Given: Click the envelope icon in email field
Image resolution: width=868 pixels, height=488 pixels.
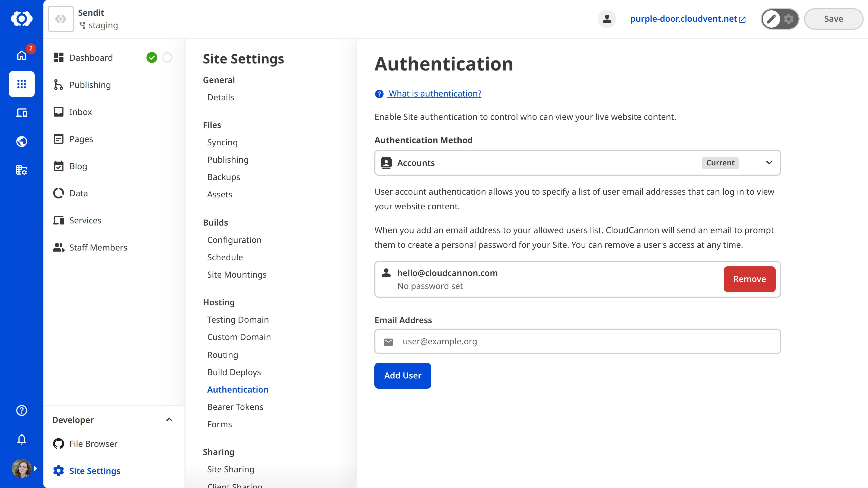Looking at the screenshot, I should pyautogui.click(x=388, y=342).
